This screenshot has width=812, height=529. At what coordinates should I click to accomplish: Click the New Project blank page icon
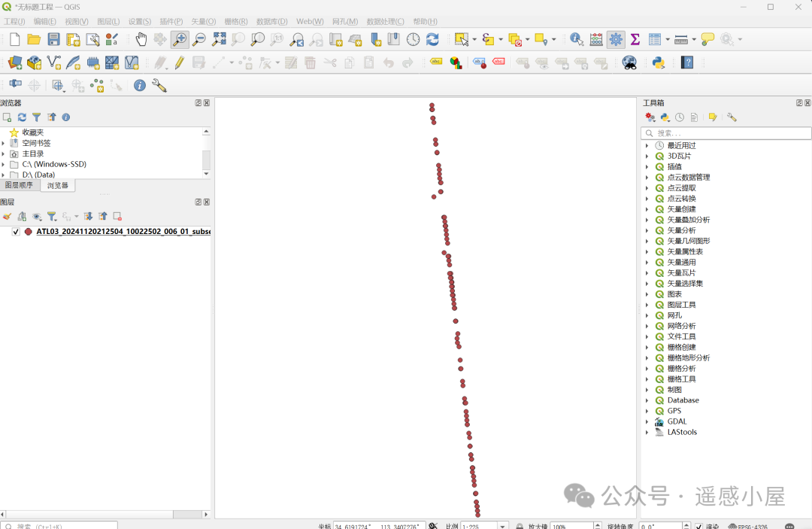pyautogui.click(x=14, y=39)
